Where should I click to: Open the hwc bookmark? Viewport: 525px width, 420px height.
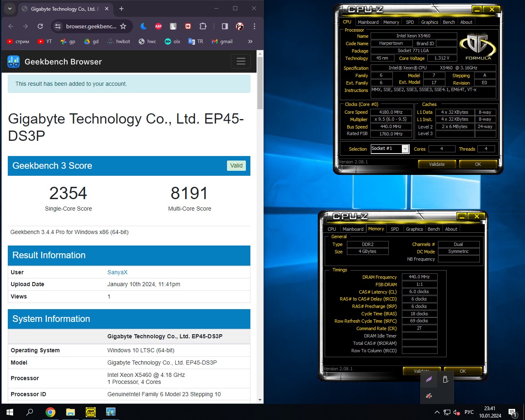click(147, 41)
